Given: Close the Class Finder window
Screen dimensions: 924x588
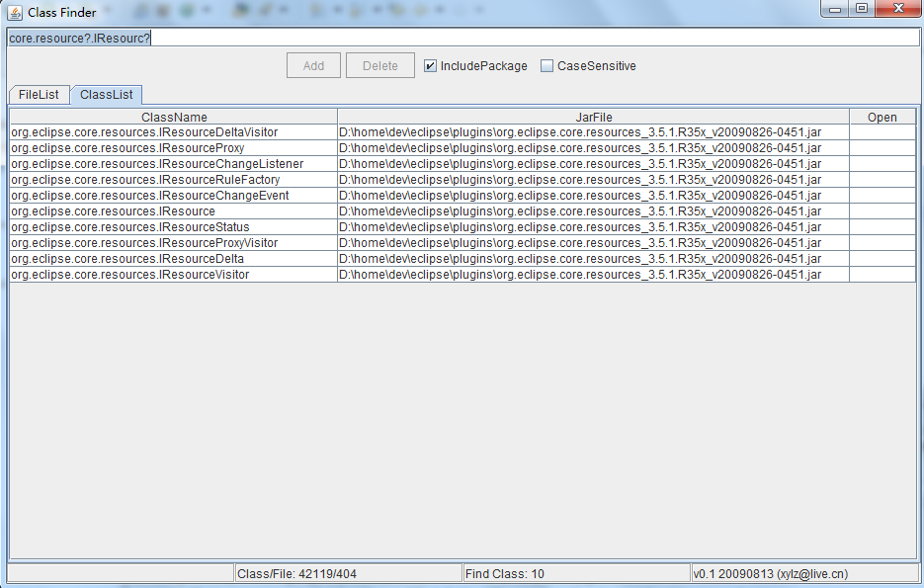Looking at the screenshot, I should click(x=898, y=9).
